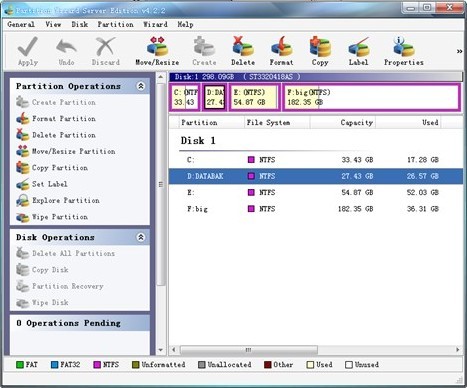Select the C: block in disk map

(185, 97)
